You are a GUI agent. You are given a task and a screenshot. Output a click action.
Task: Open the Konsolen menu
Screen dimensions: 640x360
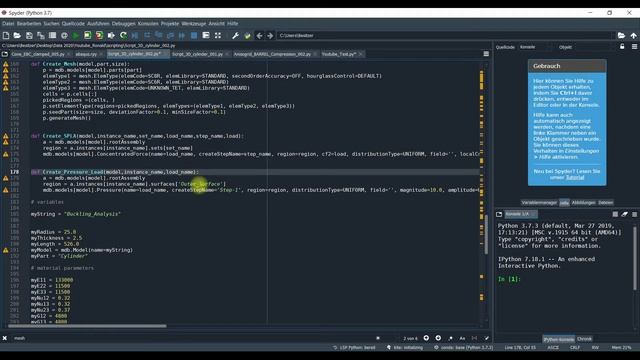[x=148, y=24]
